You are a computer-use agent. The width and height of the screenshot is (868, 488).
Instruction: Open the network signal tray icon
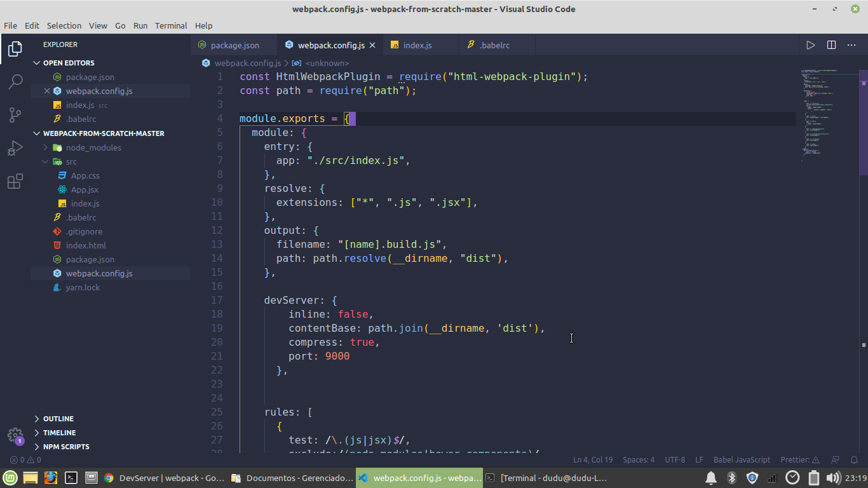(x=772, y=478)
